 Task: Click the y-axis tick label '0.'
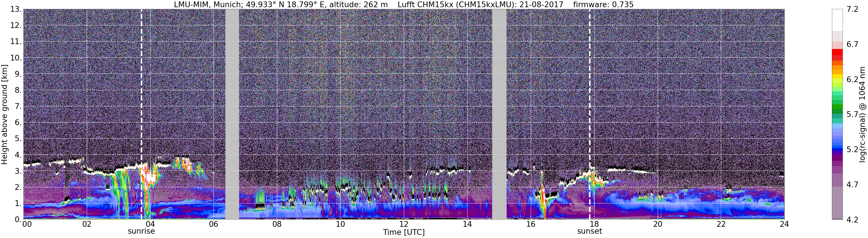[x=18, y=220]
